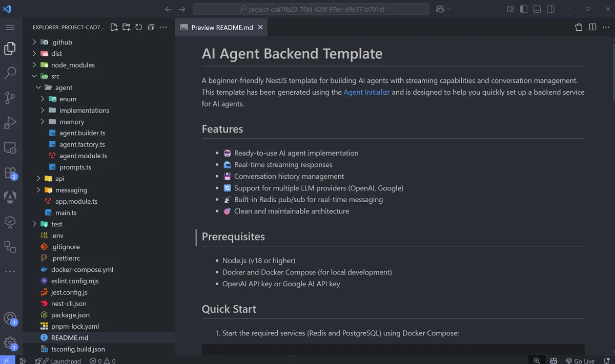This screenshot has height=364, width=615.
Task: Open notifications bell in status bar
Action: coord(606,360)
